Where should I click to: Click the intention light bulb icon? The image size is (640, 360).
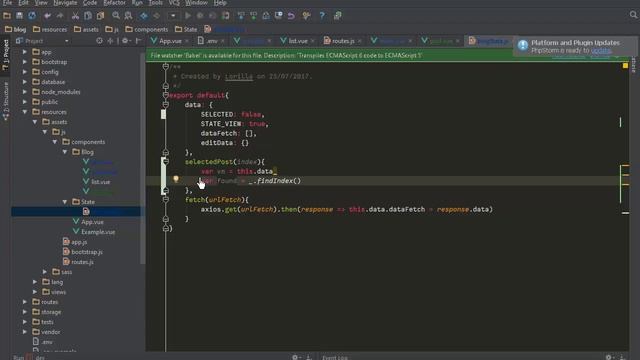pyautogui.click(x=176, y=179)
